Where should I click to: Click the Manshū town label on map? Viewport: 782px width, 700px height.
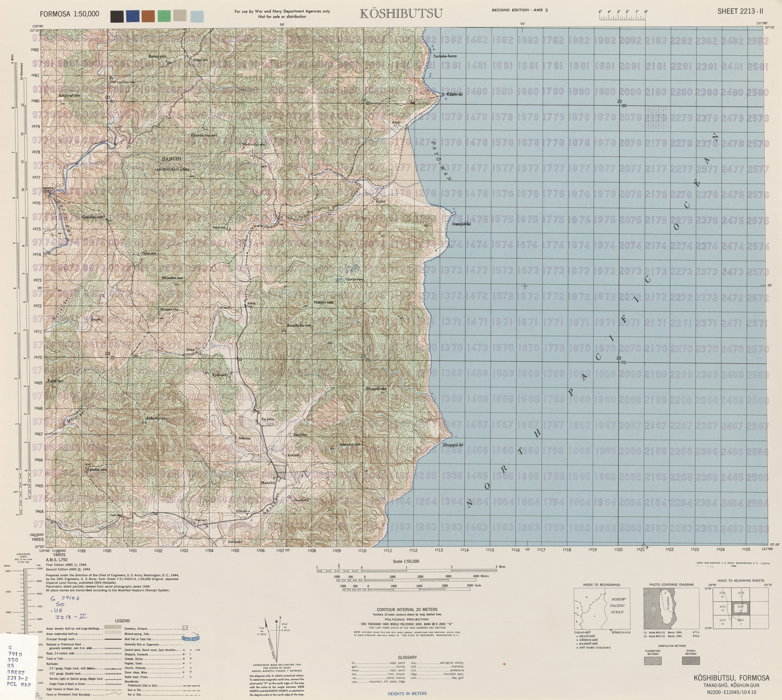tap(268, 483)
